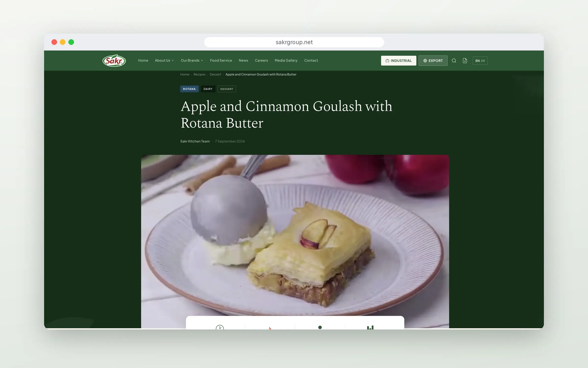Click the bar-chart icon in the recipe card
The height and width of the screenshot is (368, 588).
click(x=370, y=327)
